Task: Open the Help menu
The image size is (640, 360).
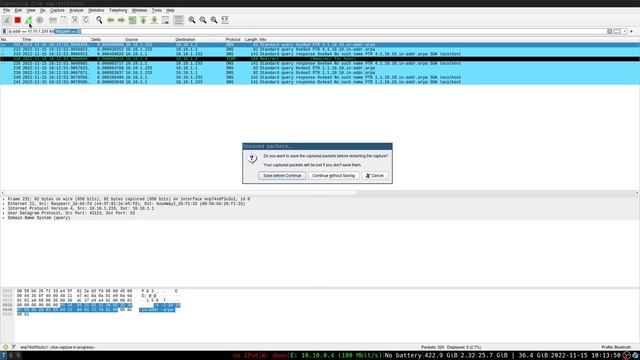Action: click(x=170, y=10)
